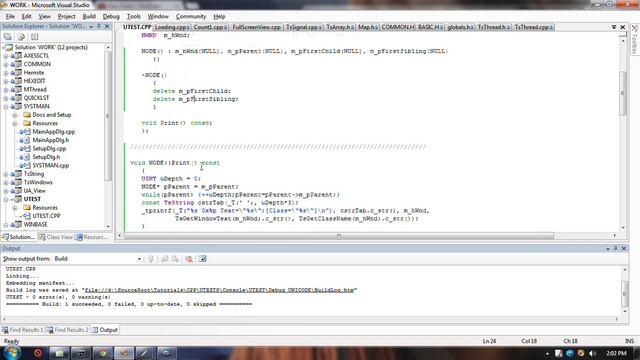Open the Visual Studio taskbar button

click(124, 353)
